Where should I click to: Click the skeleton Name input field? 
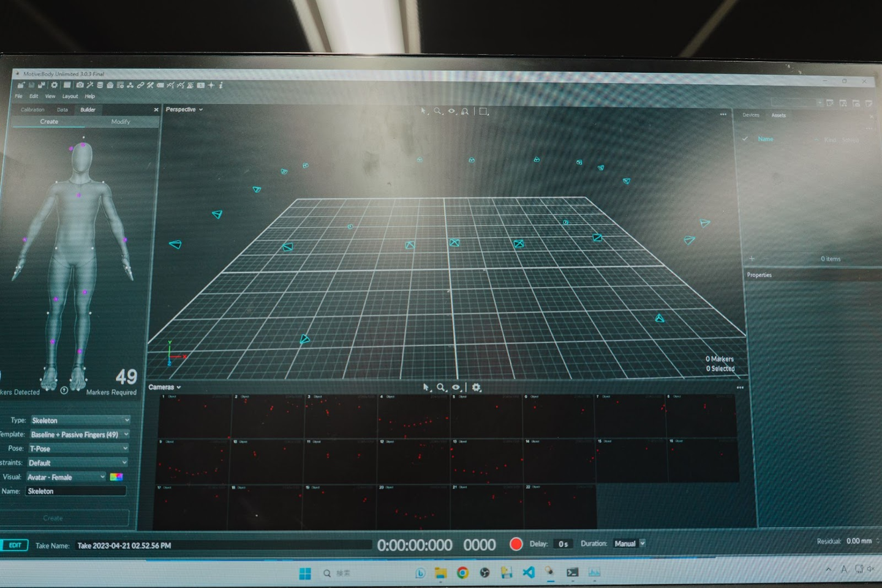pos(76,491)
